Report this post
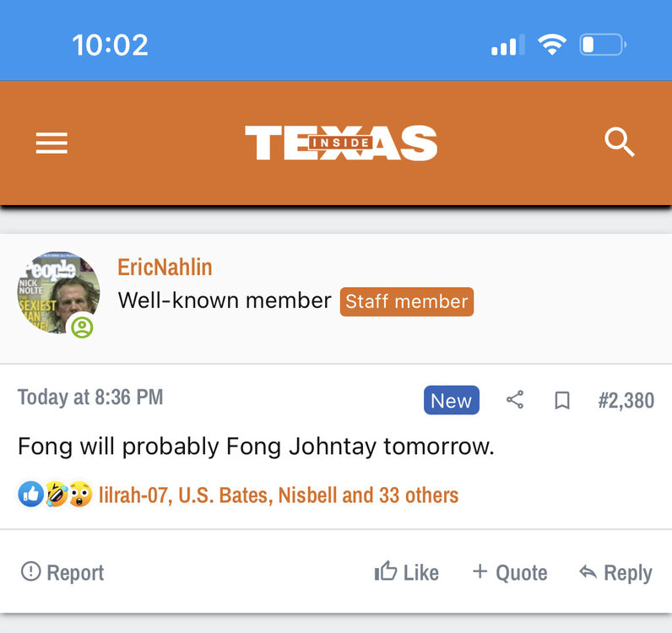 (63, 572)
